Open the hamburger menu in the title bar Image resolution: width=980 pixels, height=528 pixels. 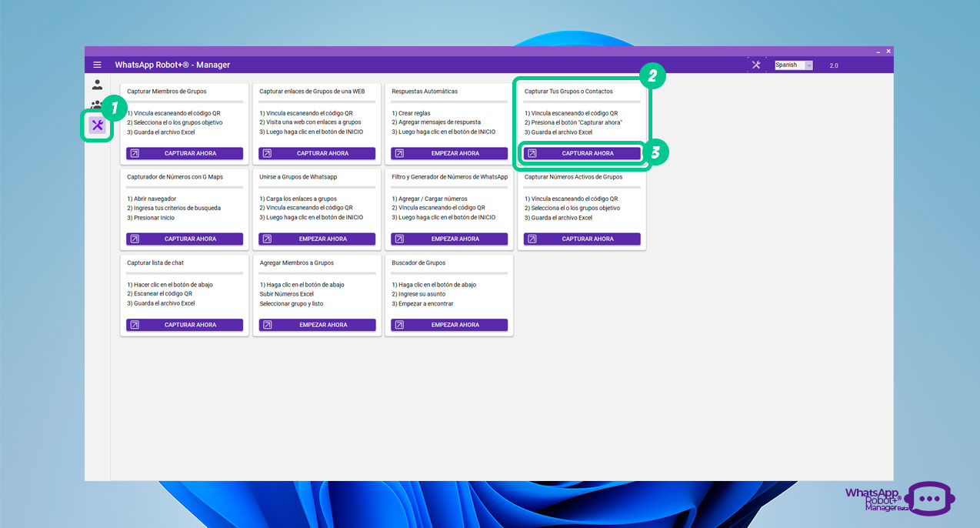pyautogui.click(x=97, y=65)
